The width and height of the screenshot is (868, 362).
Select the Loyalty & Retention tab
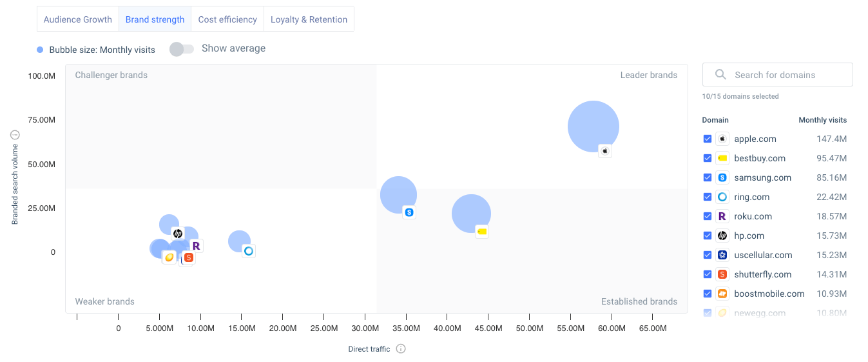pos(309,19)
